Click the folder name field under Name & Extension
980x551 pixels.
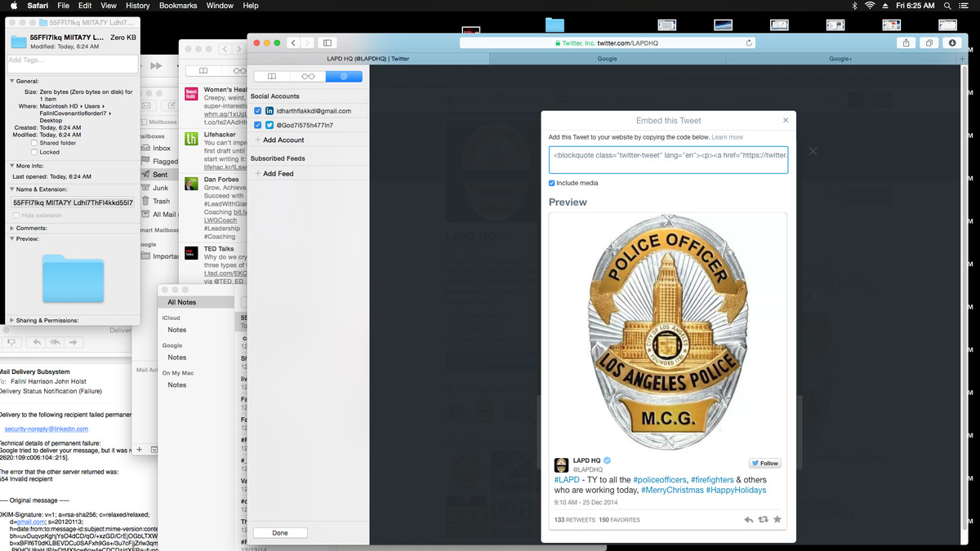click(x=73, y=202)
